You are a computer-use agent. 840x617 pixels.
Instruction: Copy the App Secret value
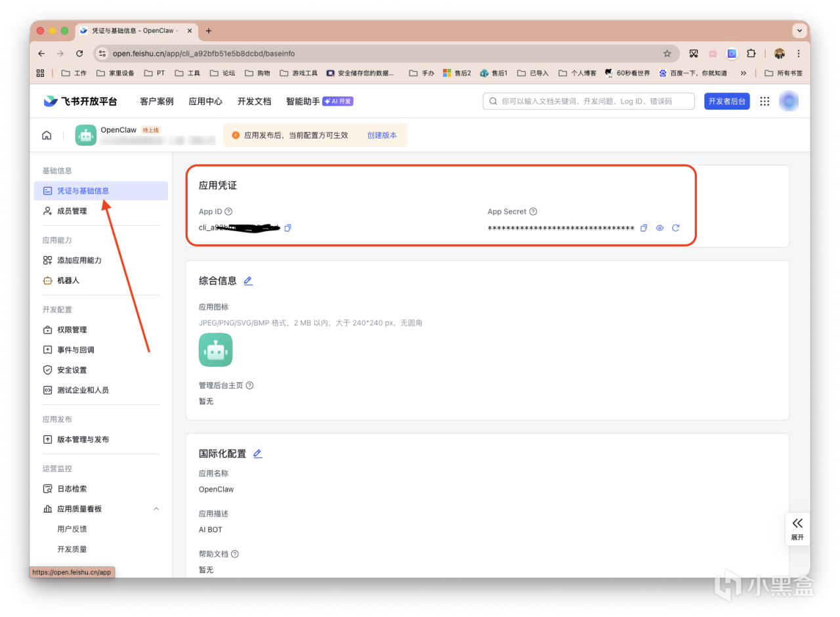click(644, 228)
